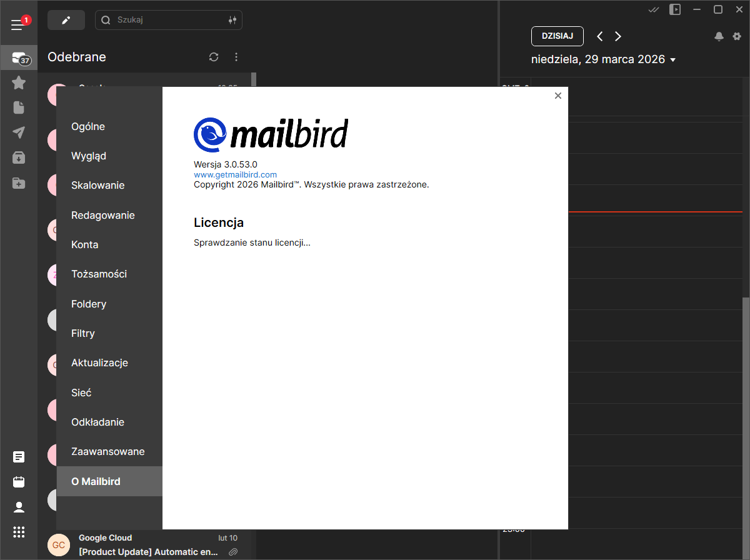Select the Ogólne settings tab

pos(109,126)
